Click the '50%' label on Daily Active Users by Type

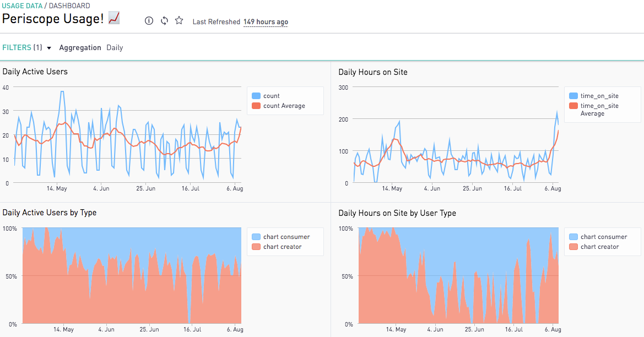point(11,276)
